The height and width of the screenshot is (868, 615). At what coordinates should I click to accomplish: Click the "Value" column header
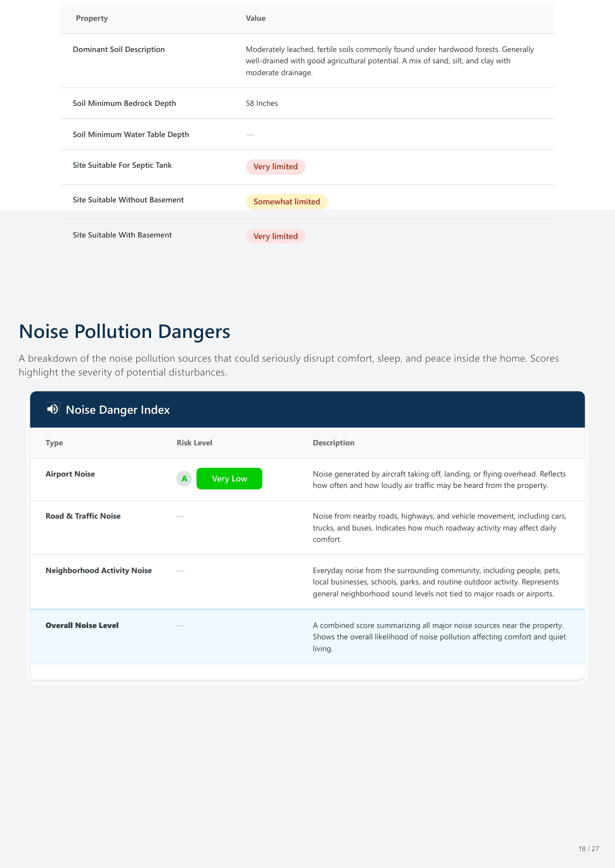(x=256, y=18)
